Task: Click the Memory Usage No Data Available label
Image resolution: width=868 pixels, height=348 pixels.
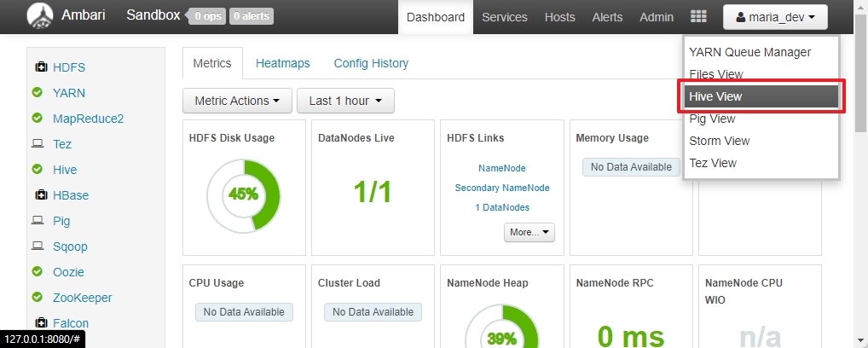Action: (631, 167)
